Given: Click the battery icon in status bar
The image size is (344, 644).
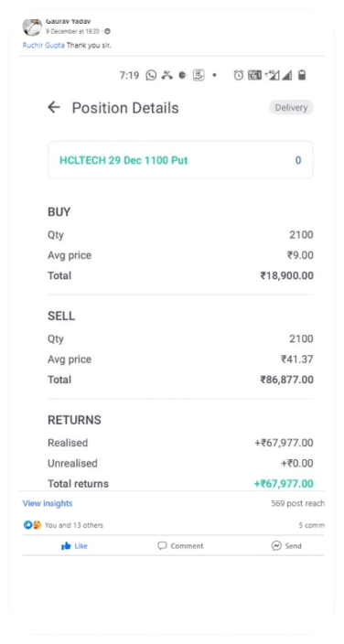Looking at the screenshot, I should [x=302, y=75].
